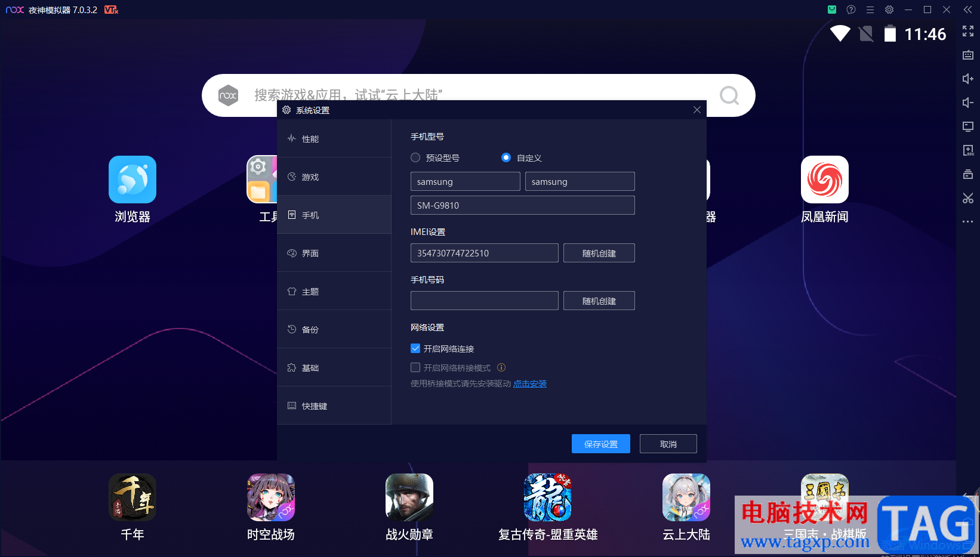Click the help question mark icon

(x=851, y=10)
